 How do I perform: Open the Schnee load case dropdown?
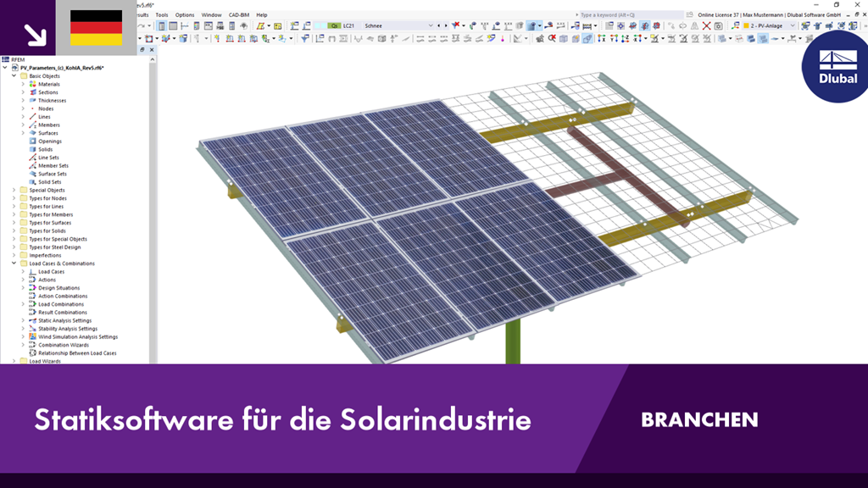431,25
